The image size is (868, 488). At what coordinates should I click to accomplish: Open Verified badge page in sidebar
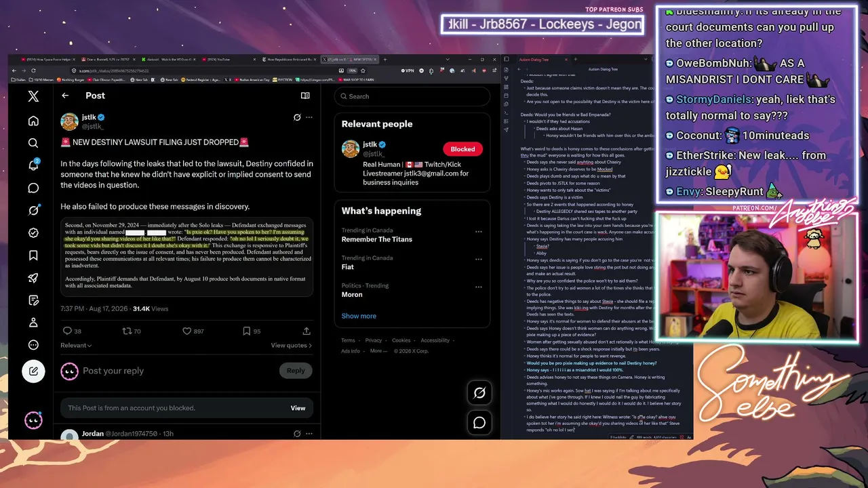coord(33,232)
